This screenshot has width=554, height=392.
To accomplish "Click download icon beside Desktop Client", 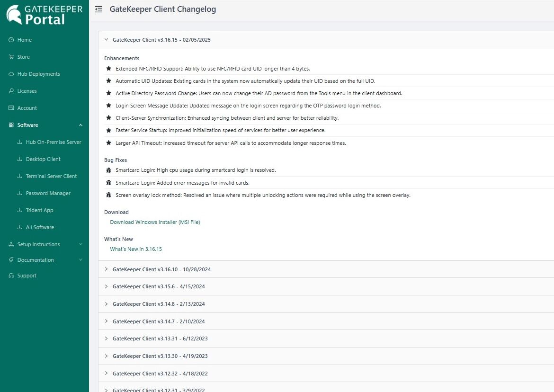I will (x=20, y=159).
